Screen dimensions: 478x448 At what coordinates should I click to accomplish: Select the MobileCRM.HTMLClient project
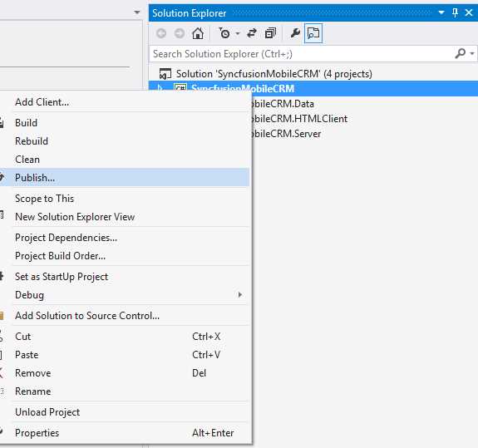[299, 119]
